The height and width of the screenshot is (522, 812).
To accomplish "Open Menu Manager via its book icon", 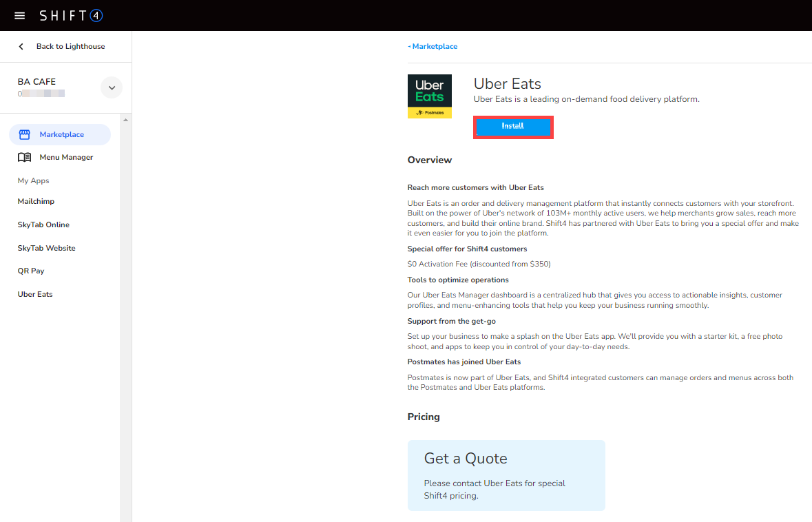I will [x=23, y=157].
